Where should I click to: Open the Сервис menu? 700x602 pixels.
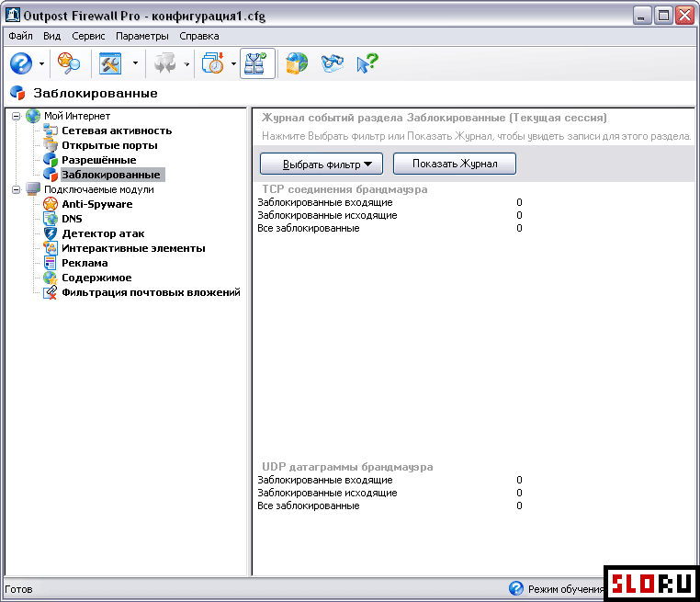click(88, 36)
